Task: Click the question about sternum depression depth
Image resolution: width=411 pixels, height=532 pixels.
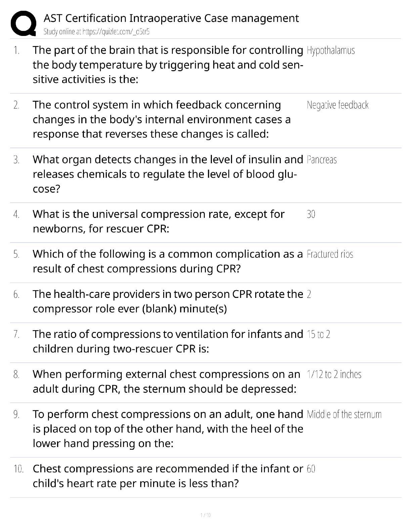Action: point(166,382)
